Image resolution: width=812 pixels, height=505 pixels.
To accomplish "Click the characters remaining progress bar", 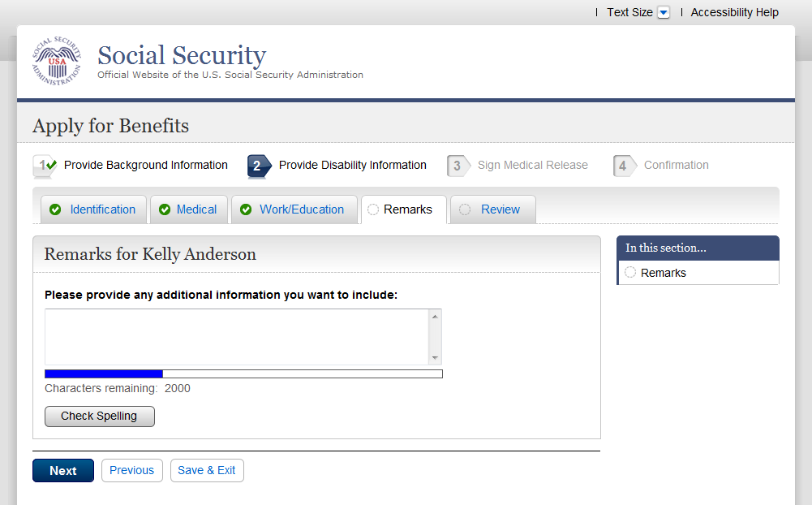I will pyautogui.click(x=243, y=373).
